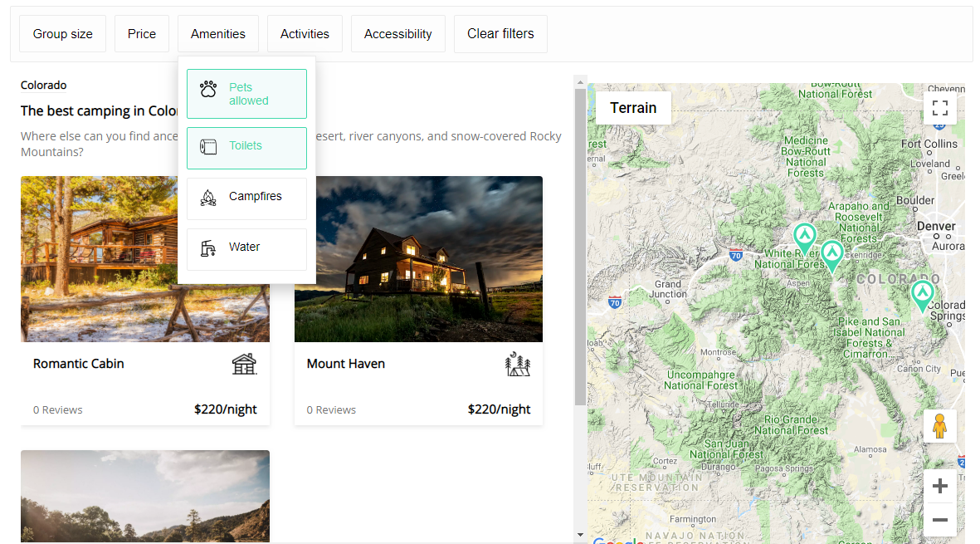Deselect the Pets allowed amenity filter
980x544 pixels.
(x=247, y=94)
